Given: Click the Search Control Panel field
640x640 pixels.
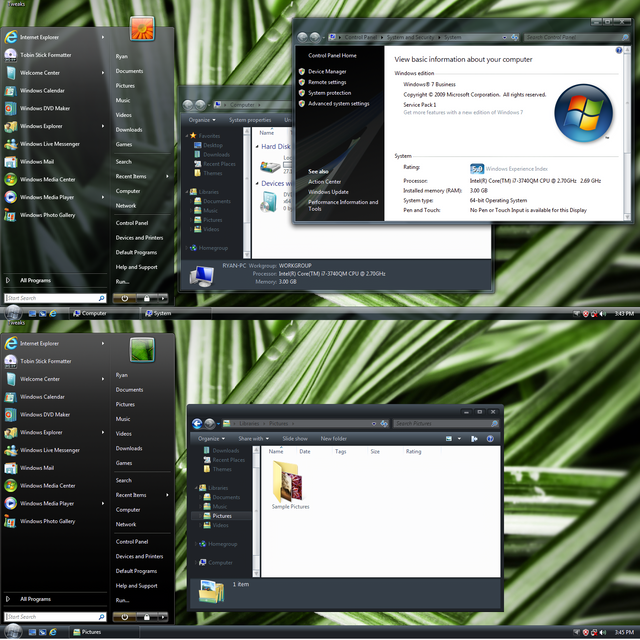Looking at the screenshot, I should 576,37.
